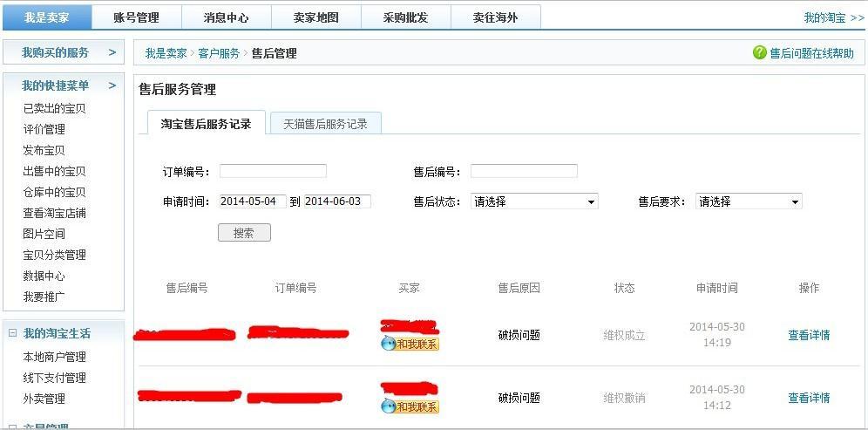Click the 售后服务管理 page title
Image resolution: width=868 pixels, height=430 pixels.
tap(177, 89)
